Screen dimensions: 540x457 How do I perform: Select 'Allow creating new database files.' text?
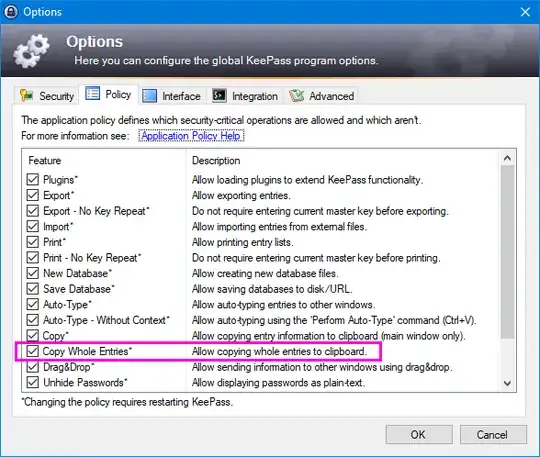point(265,273)
